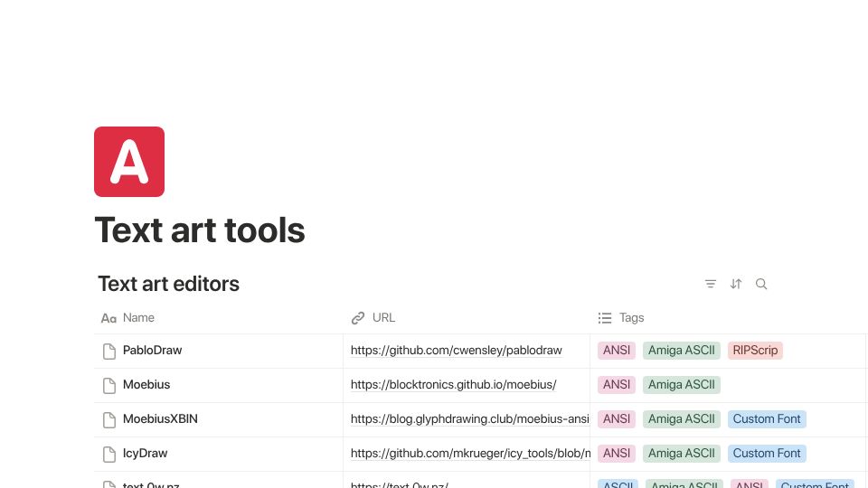Click the page icon beside IcyDraw
This screenshot has height=488, width=868.
(109, 455)
